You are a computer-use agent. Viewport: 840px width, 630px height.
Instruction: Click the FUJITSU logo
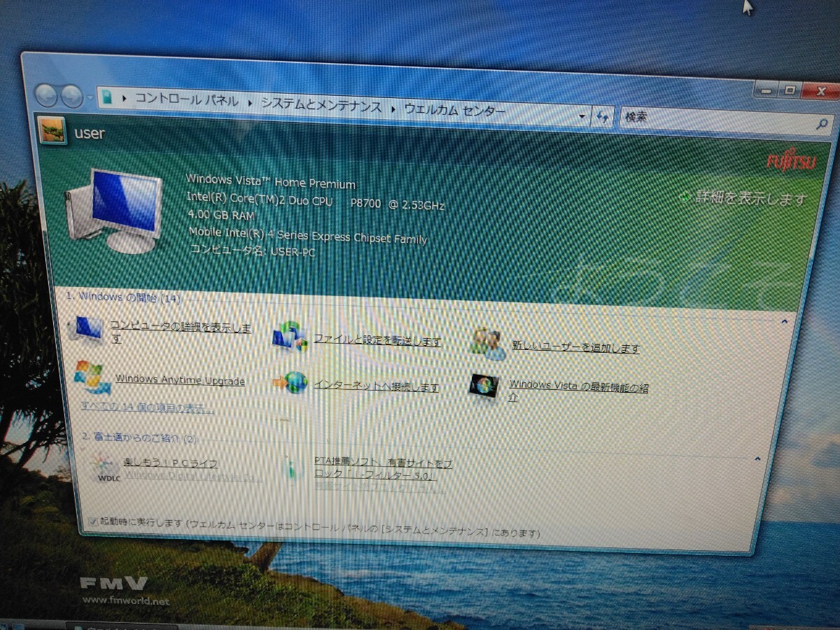(x=791, y=162)
